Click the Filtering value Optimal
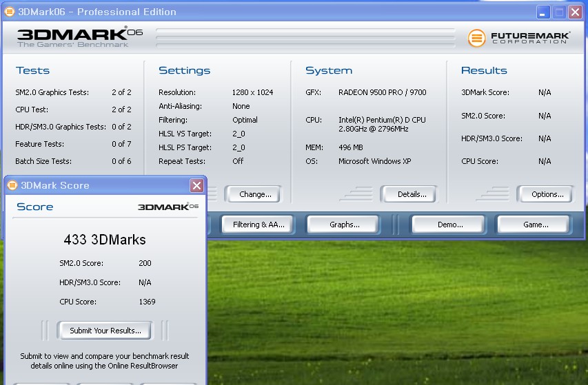588x385 pixels. tap(245, 121)
